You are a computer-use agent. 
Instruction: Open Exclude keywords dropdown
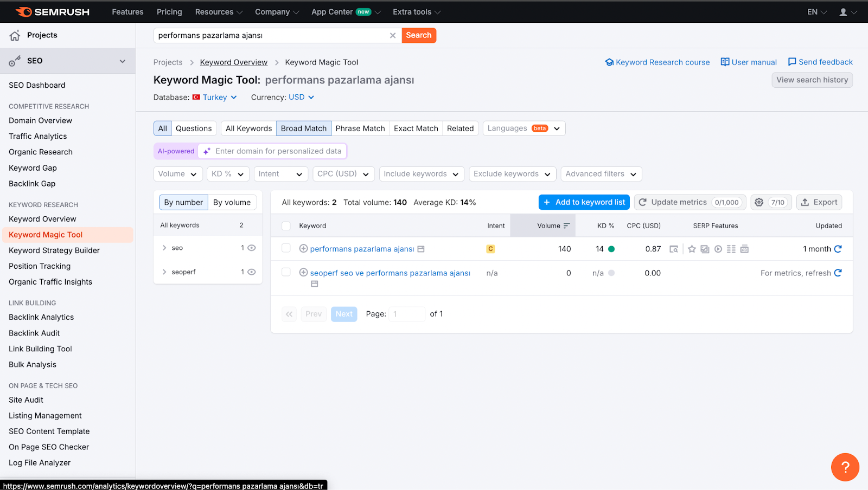coord(513,174)
